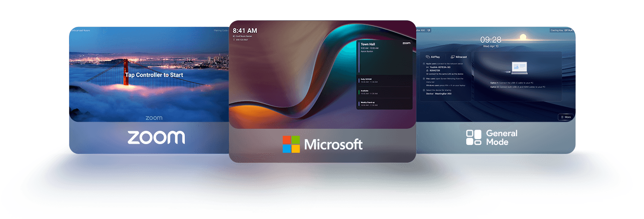Click the Microsoft four-color logo
This screenshot has height=219, width=644.
(x=291, y=144)
